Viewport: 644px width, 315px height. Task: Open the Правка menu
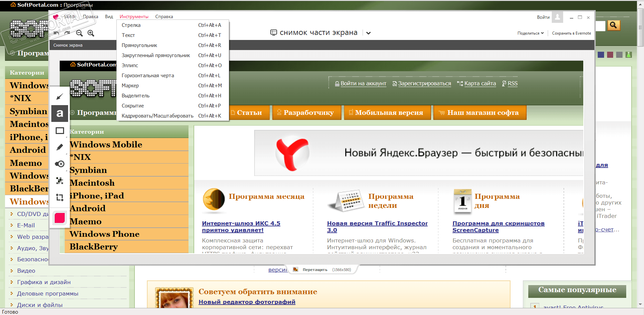tap(91, 17)
